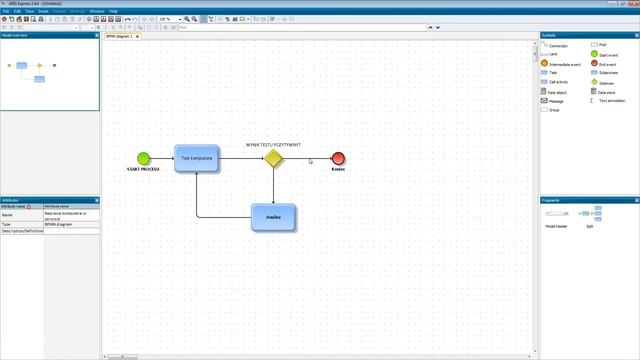This screenshot has height=360, width=640.
Task: Select the yellow gateway diamond in diagram
Action: [273, 158]
